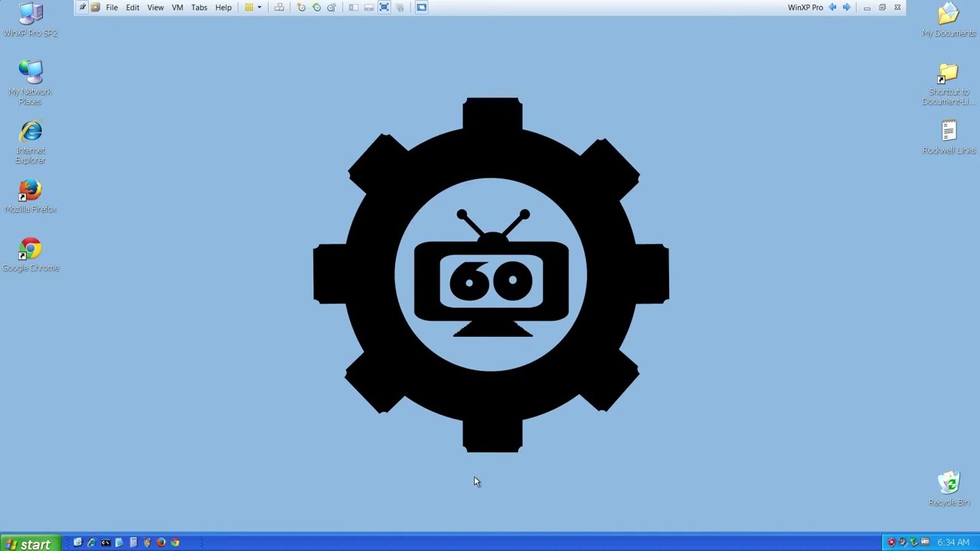
Task: Click the orange VMware library icon
Action: 95,8
